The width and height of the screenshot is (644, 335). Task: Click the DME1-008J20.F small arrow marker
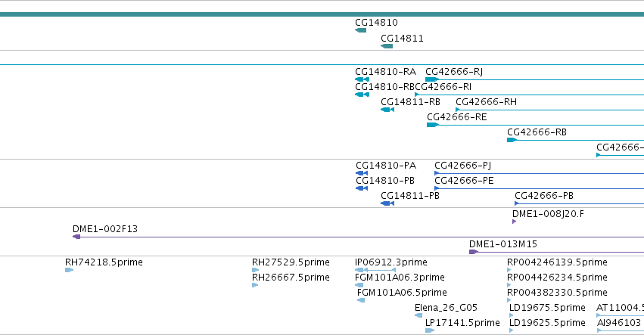514,222
